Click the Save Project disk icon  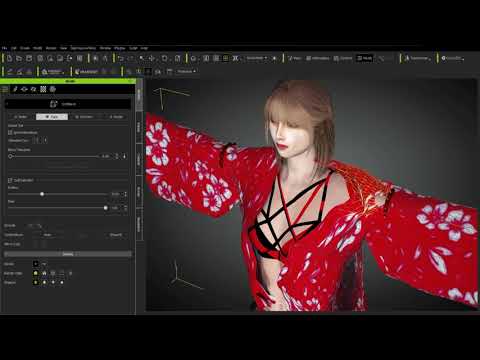click(29, 58)
